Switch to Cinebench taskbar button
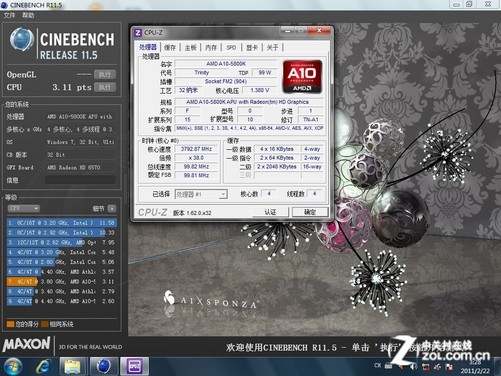Image resolution: width=501 pixels, height=376 pixels. 104,366
